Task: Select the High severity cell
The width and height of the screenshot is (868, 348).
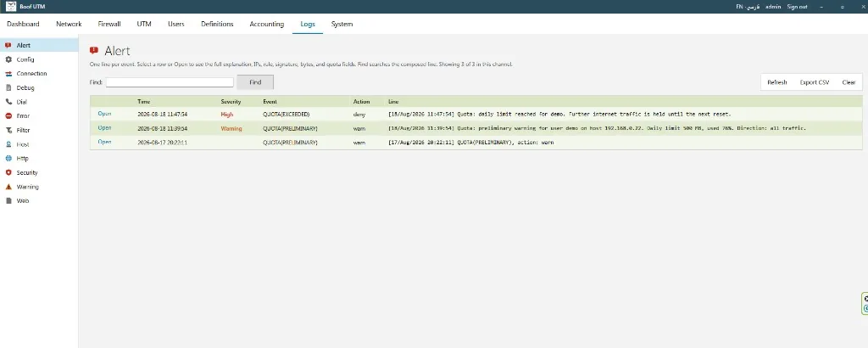Action: 227,114
